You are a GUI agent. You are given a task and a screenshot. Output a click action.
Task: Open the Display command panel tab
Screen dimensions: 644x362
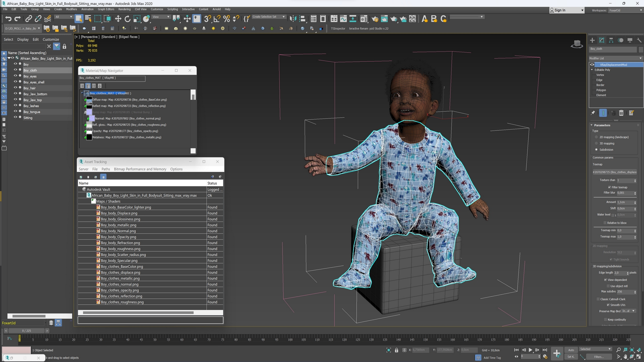pos(630,40)
